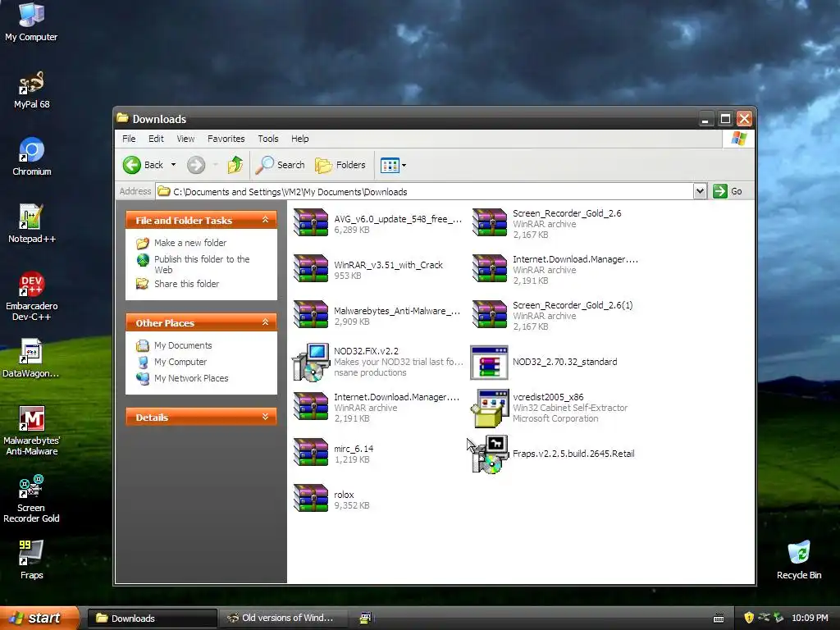This screenshot has width=840, height=630.
Task: Click the Go button beside address
Action: [x=728, y=191]
